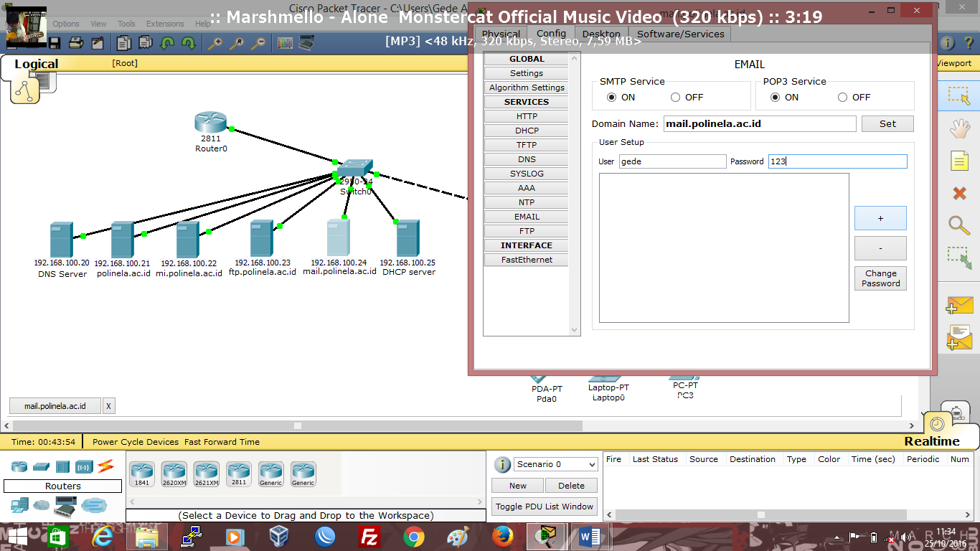Select the Connections lightning bolt icon
Image resolution: width=980 pixels, height=551 pixels.
click(106, 466)
